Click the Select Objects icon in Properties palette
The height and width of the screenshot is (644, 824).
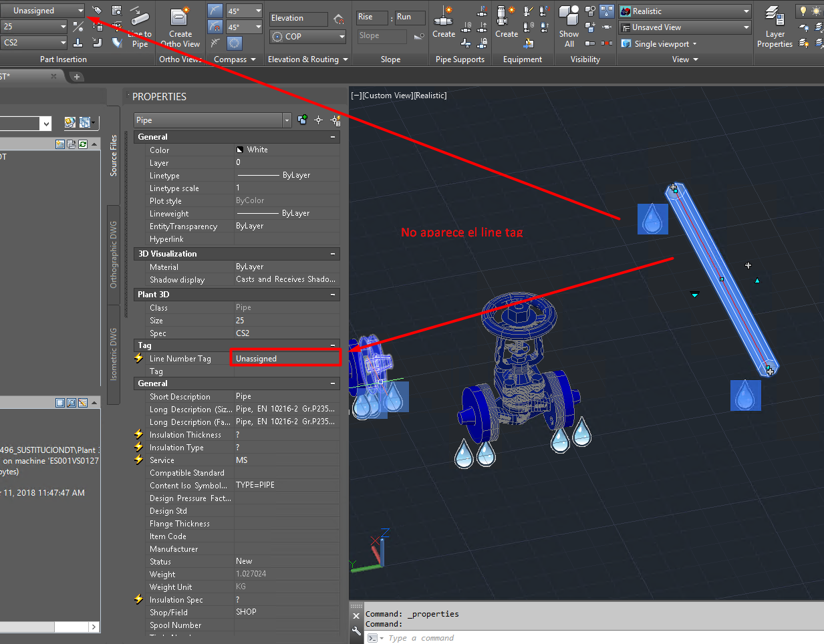318,120
